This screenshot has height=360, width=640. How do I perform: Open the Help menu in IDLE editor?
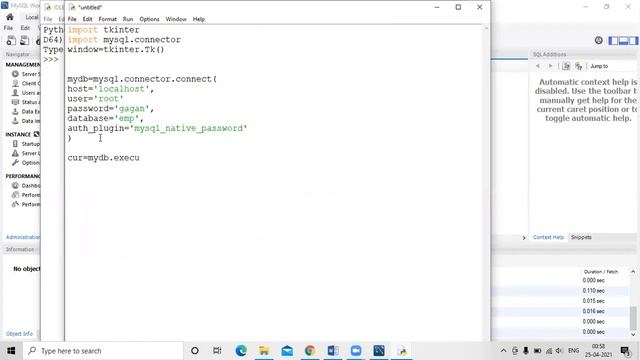tap(199, 19)
